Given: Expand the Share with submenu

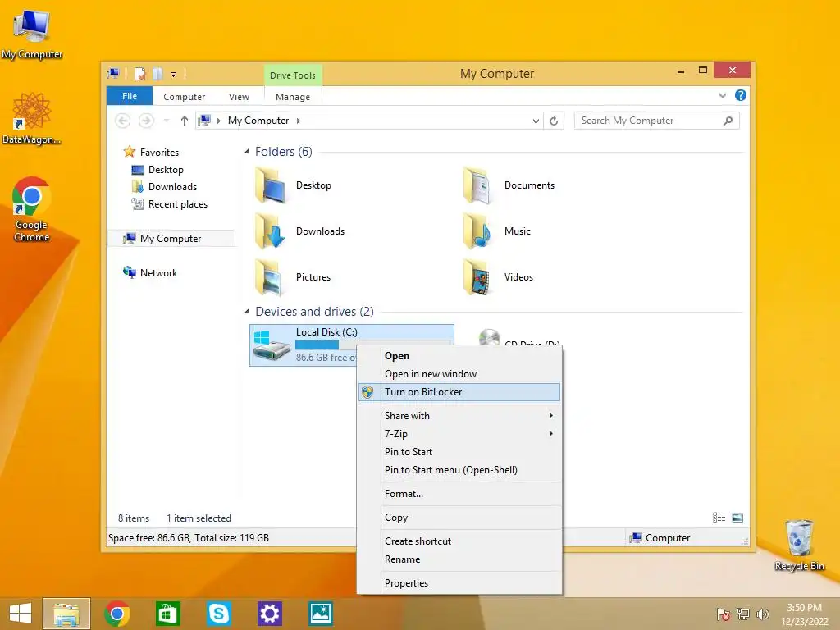Looking at the screenshot, I should click(459, 416).
